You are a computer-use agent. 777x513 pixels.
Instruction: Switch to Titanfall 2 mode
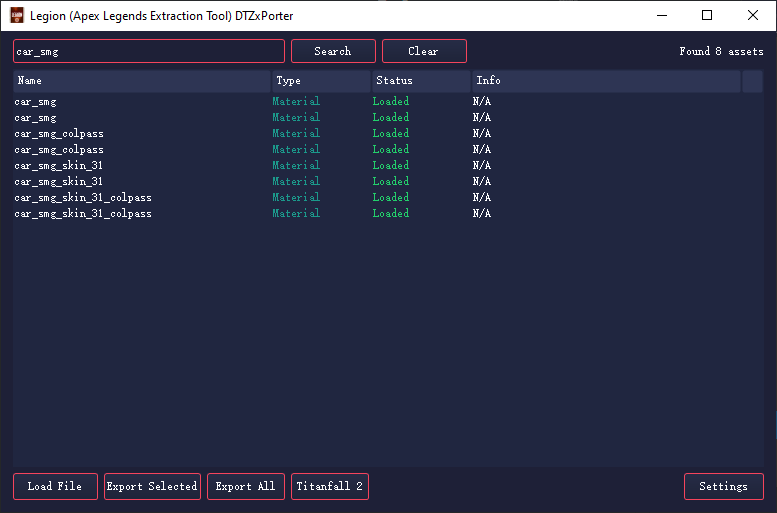[330, 486]
